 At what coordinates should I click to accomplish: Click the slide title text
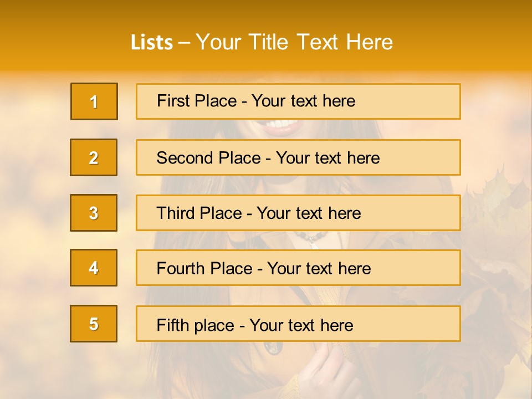coord(262,42)
